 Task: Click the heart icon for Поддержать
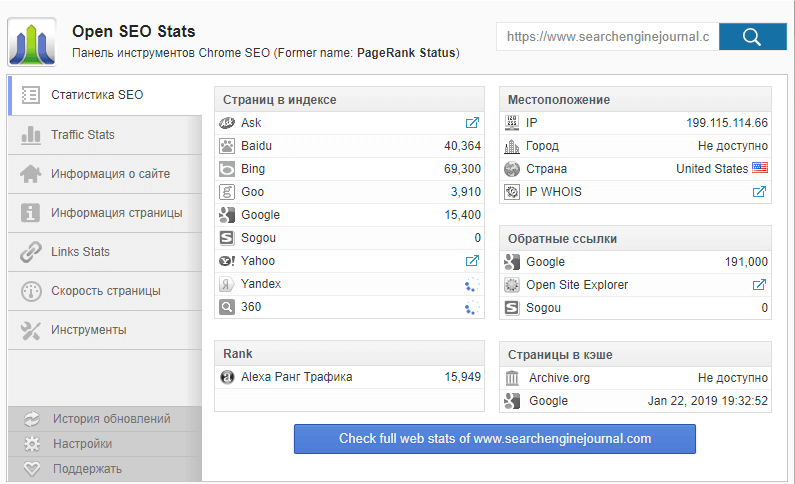32,469
